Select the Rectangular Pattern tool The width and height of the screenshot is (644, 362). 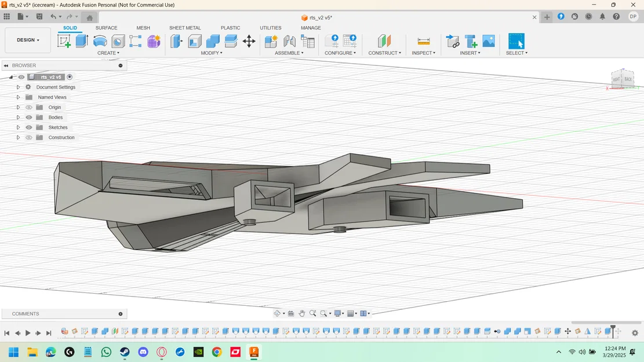click(x=136, y=41)
